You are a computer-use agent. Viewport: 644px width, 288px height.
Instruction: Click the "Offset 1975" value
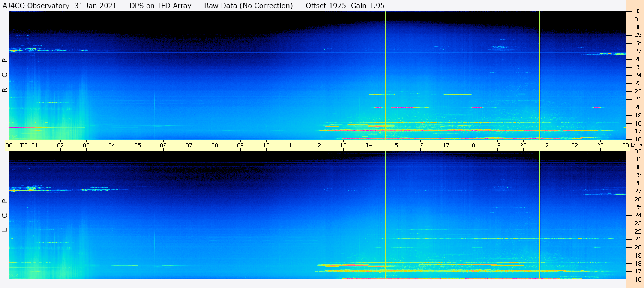(326, 6)
